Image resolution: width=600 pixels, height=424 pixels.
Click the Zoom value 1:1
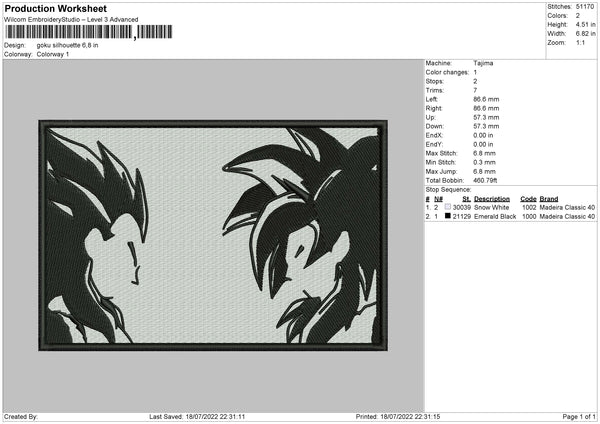[x=580, y=42]
